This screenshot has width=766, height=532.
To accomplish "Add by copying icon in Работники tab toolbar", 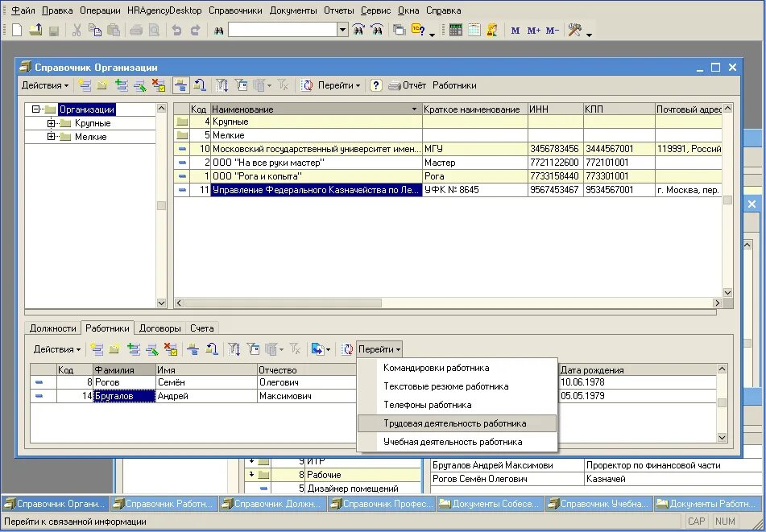I will (134, 349).
